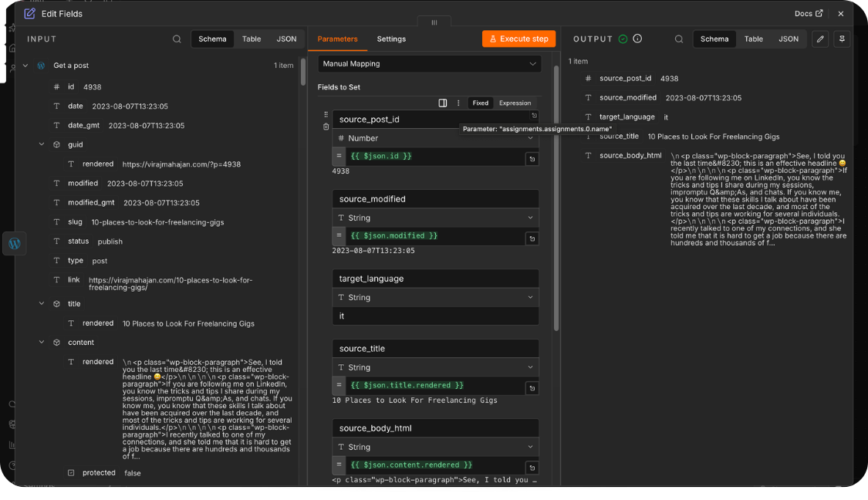The width and height of the screenshot is (868, 500).
Task: Click the cube icon next to guid
Action: pos(56,144)
